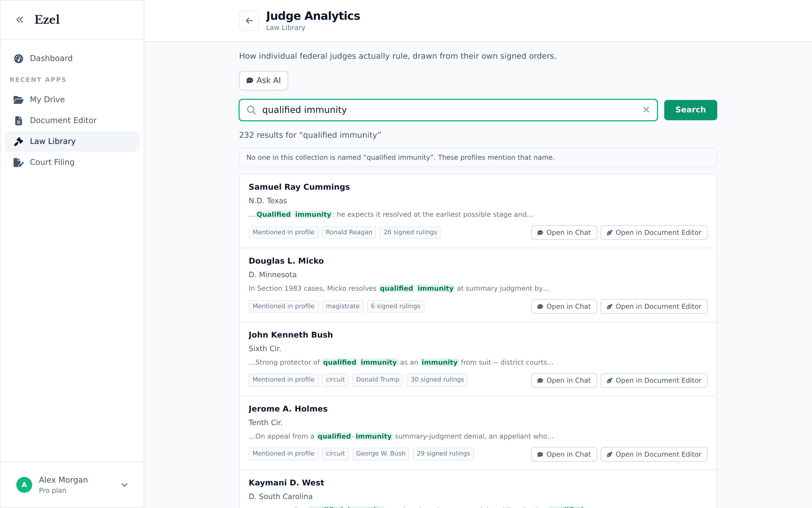Open Samuel Ray Cummings in Document Editor
812x508 pixels.
(x=654, y=233)
